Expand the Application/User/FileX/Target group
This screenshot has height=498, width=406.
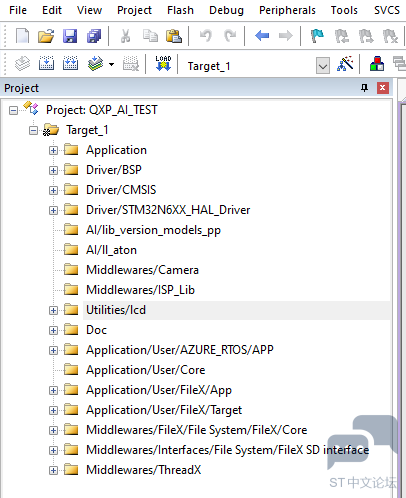point(53,410)
